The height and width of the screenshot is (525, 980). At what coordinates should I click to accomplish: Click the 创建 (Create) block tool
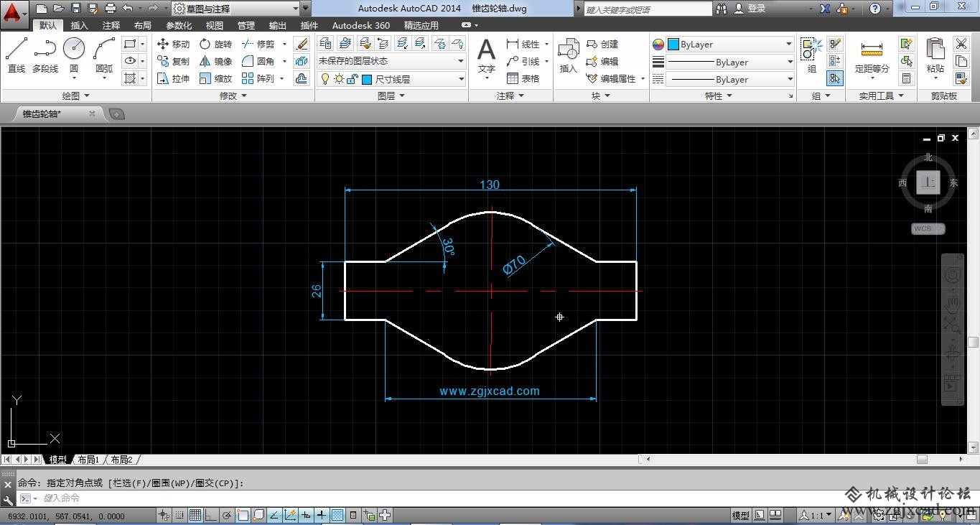tap(602, 44)
